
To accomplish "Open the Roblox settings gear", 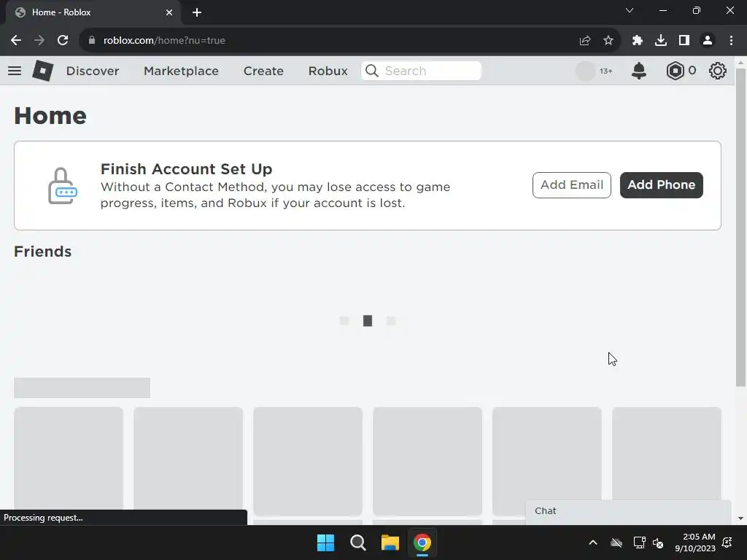I will [x=718, y=71].
